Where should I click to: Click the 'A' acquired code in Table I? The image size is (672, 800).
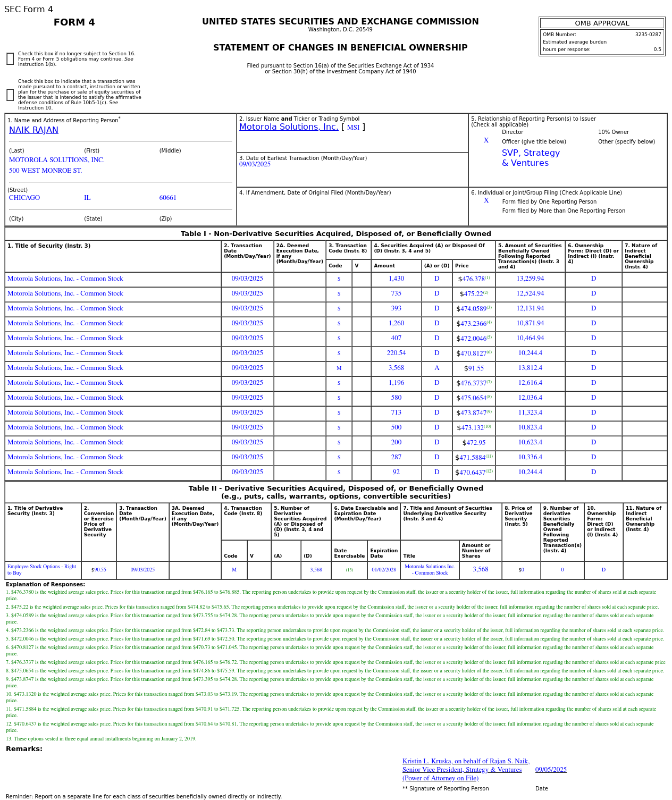point(436,368)
